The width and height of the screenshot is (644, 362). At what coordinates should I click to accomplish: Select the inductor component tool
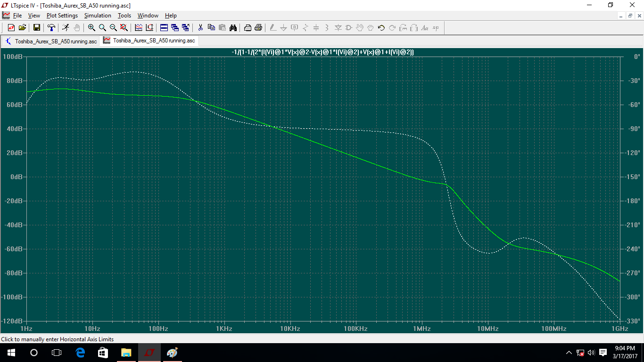(327, 28)
